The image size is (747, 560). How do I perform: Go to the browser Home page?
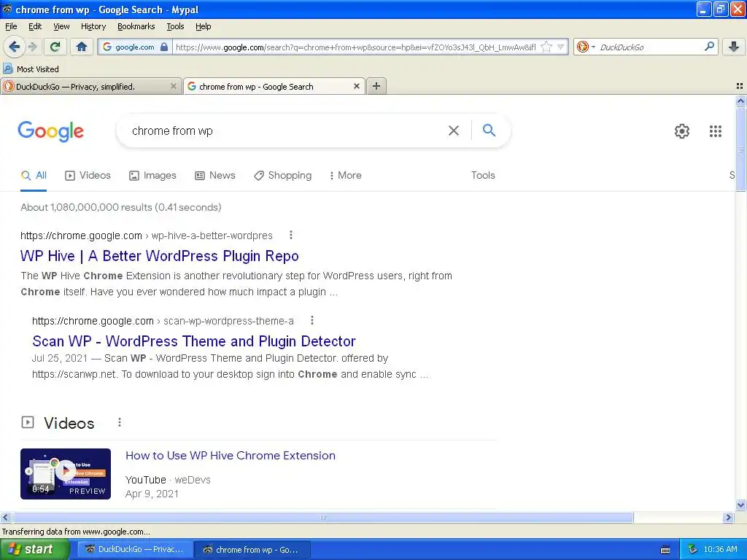point(82,47)
